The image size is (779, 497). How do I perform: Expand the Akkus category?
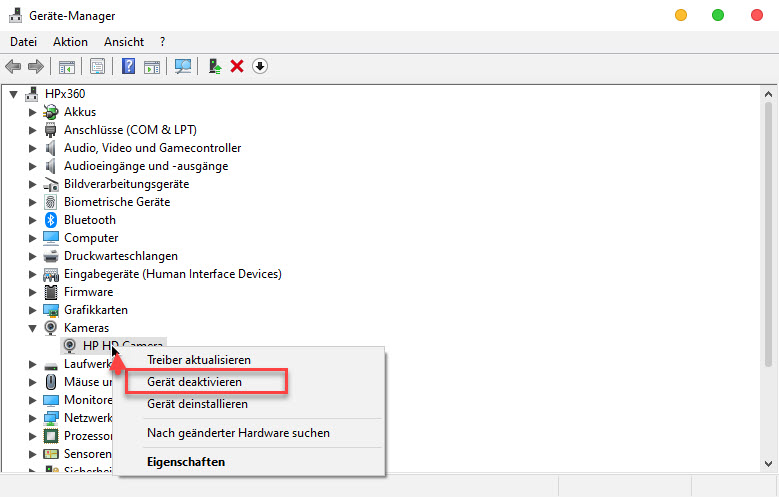(x=32, y=112)
